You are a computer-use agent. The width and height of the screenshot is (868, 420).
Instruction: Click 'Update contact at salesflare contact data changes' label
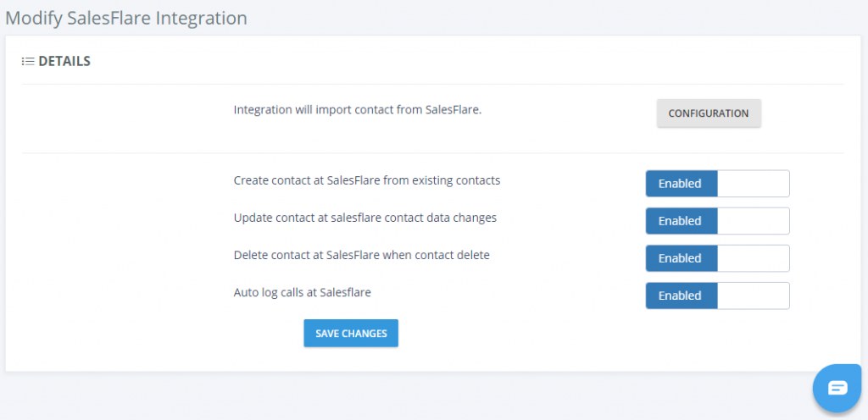(x=365, y=218)
